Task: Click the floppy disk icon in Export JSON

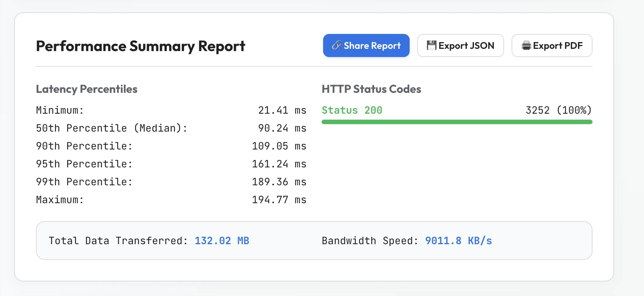Action: [x=431, y=45]
